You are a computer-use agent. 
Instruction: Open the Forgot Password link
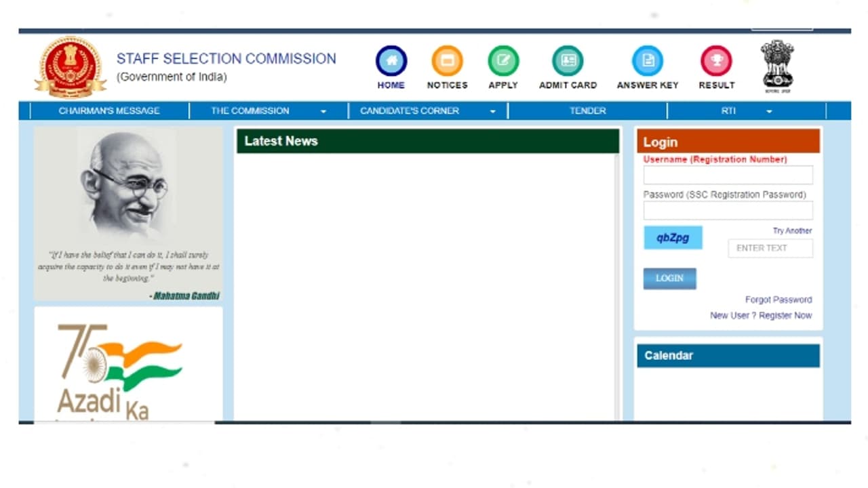pos(778,300)
